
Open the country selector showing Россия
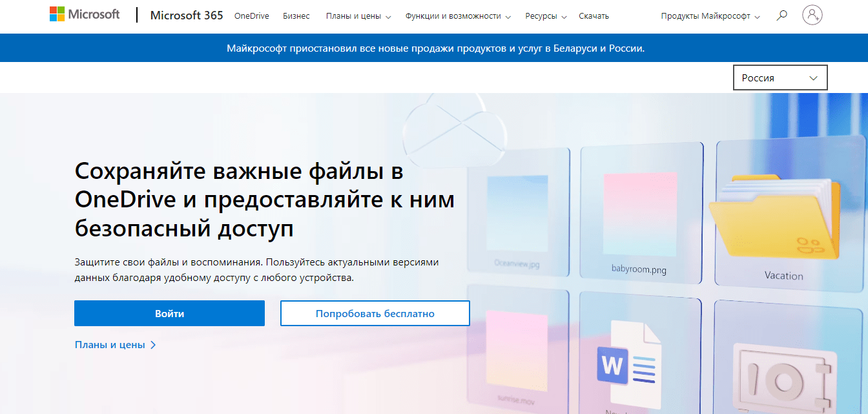click(x=780, y=77)
